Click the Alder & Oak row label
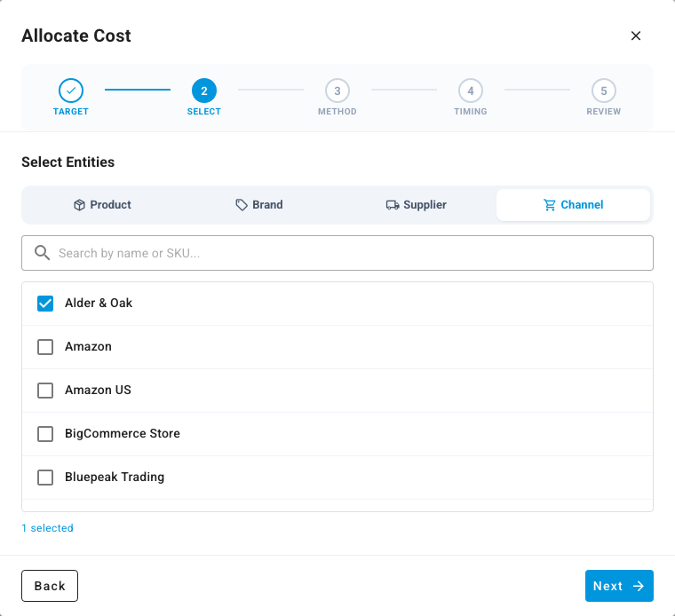The width and height of the screenshot is (675, 616). [x=99, y=303]
